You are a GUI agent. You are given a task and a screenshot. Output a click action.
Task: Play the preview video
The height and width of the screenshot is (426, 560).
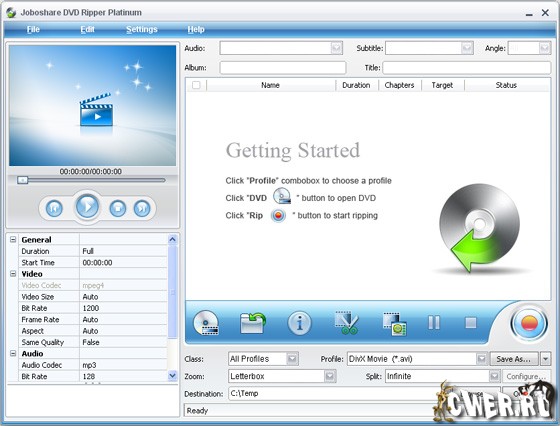[87, 206]
